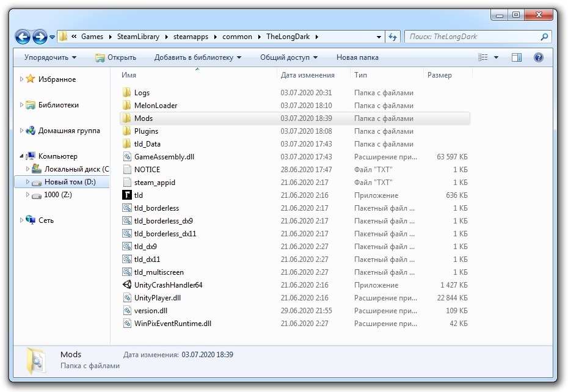Viewport: 568px width, 392px height.
Task: Click the date 28.06.2020 17:47
Action: pos(305,169)
